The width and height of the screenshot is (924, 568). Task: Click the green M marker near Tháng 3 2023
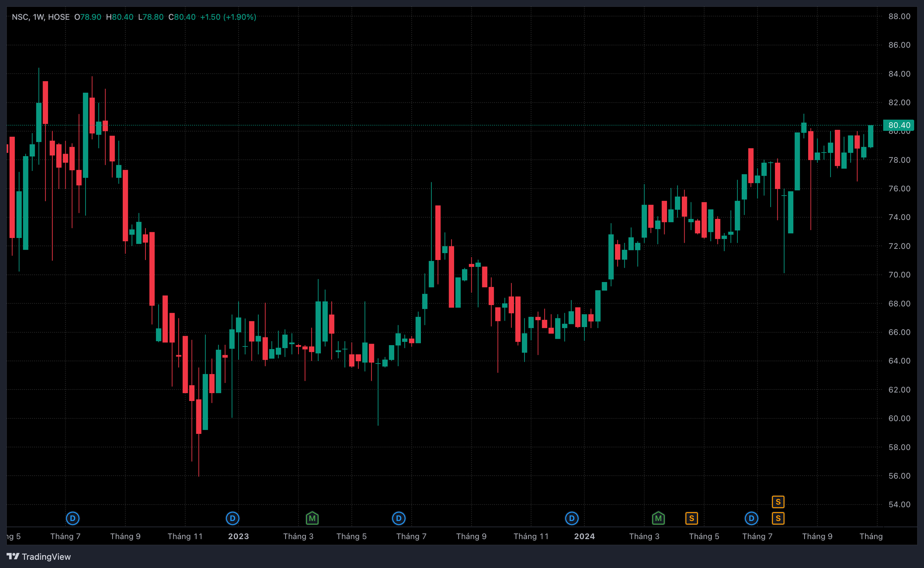click(x=312, y=519)
